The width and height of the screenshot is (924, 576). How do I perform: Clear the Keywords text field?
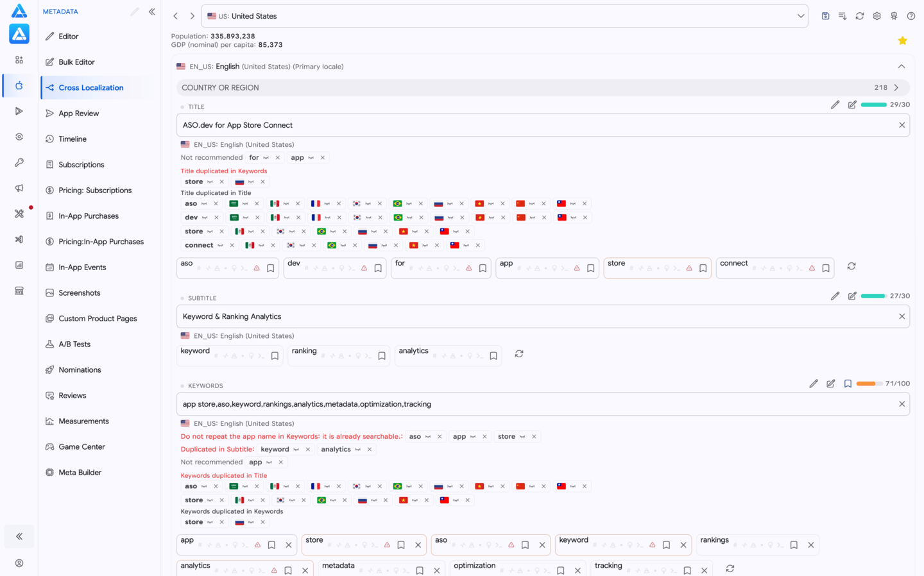[902, 404]
